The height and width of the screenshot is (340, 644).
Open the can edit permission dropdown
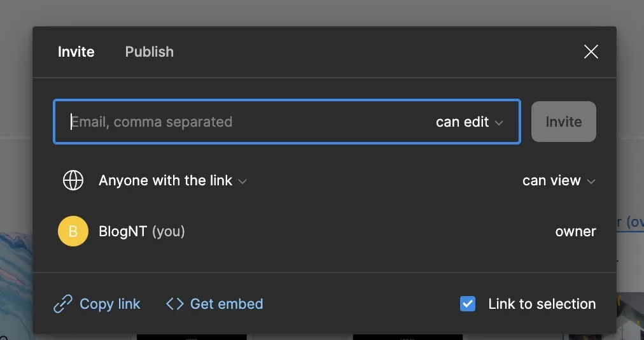470,122
